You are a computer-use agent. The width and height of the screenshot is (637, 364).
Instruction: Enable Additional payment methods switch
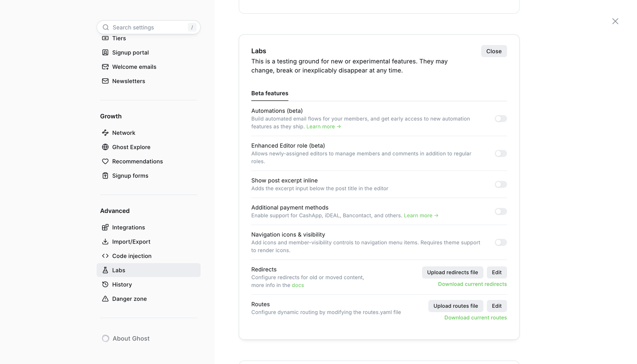[501, 212]
